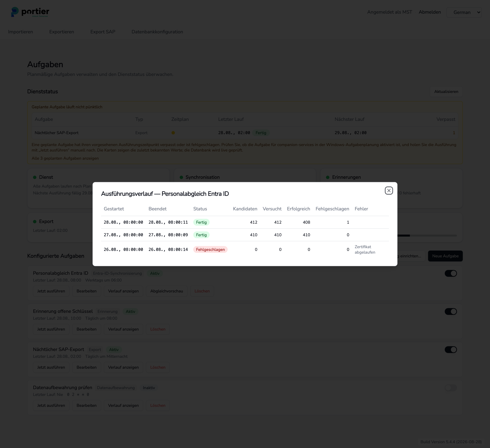Click the Verpasst count 1 in Dienststatus table
This screenshot has width=490, height=448.
pos(454,133)
